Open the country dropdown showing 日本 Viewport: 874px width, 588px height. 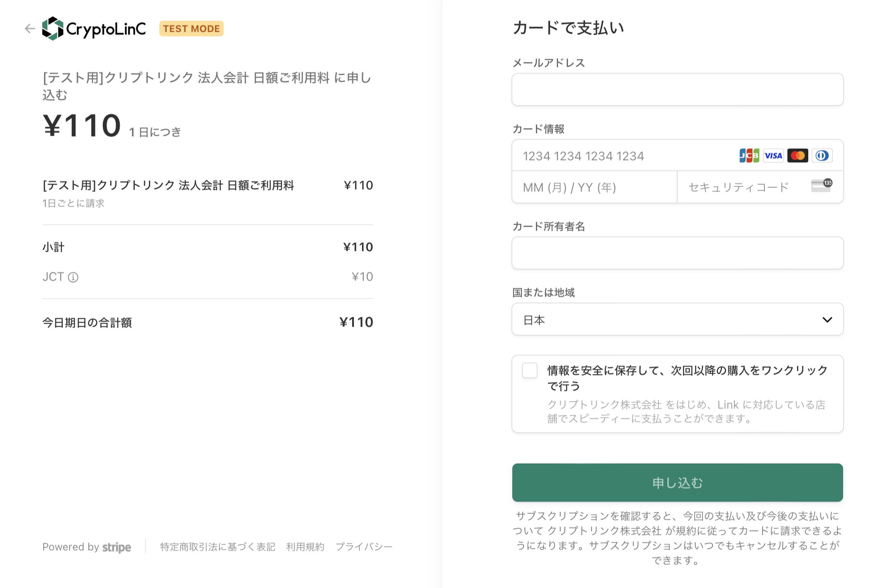pos(678,319)
